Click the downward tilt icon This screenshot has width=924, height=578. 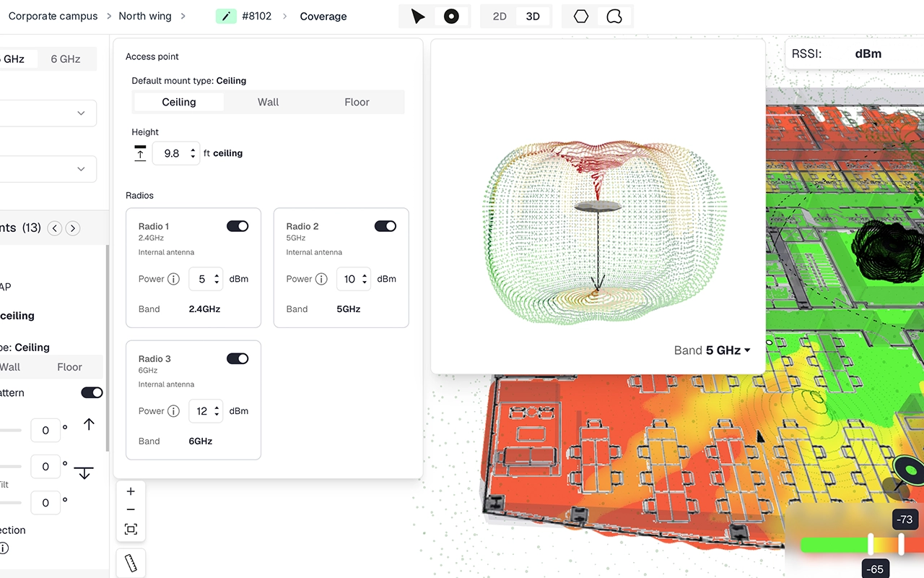tap(84, 472)
